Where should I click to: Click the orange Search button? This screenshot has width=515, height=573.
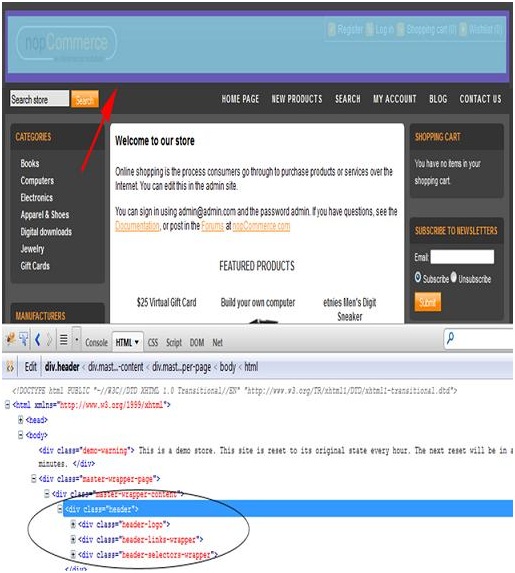pyautogui.click(x=85, y=99)
